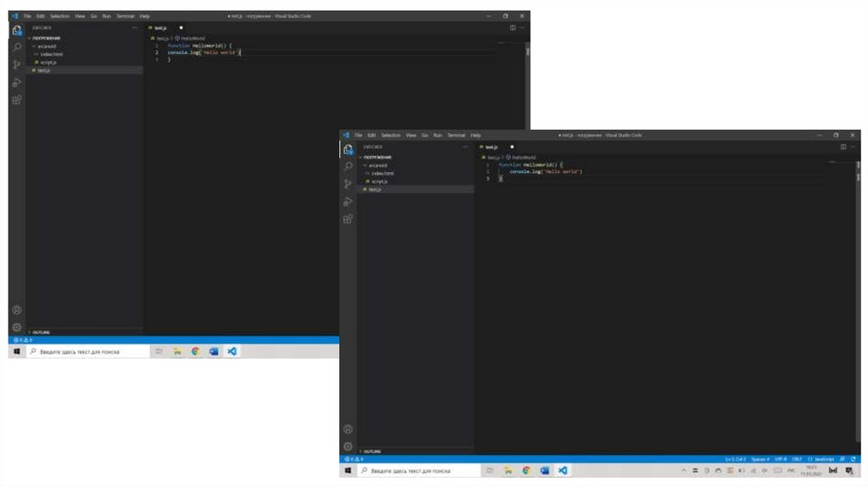Open Accounts icon in front window activity bar

348,429
